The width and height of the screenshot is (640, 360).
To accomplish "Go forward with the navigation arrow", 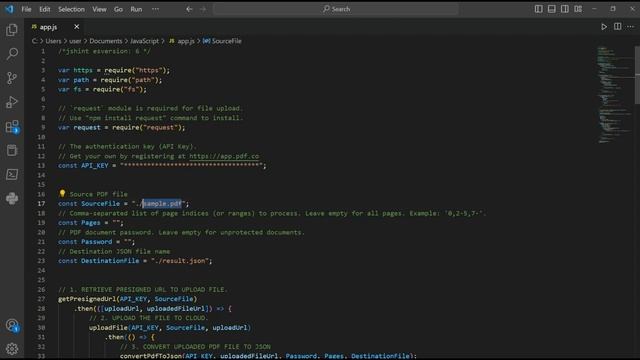I will click(203, 9).
